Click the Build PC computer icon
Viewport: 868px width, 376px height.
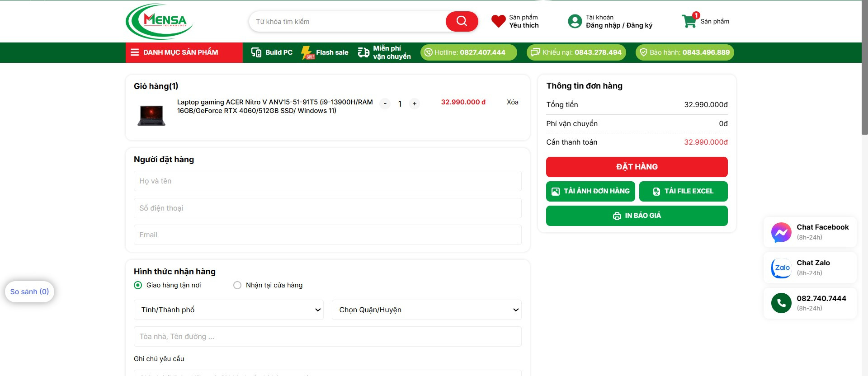pyautogui.click(x=256, y=52)
